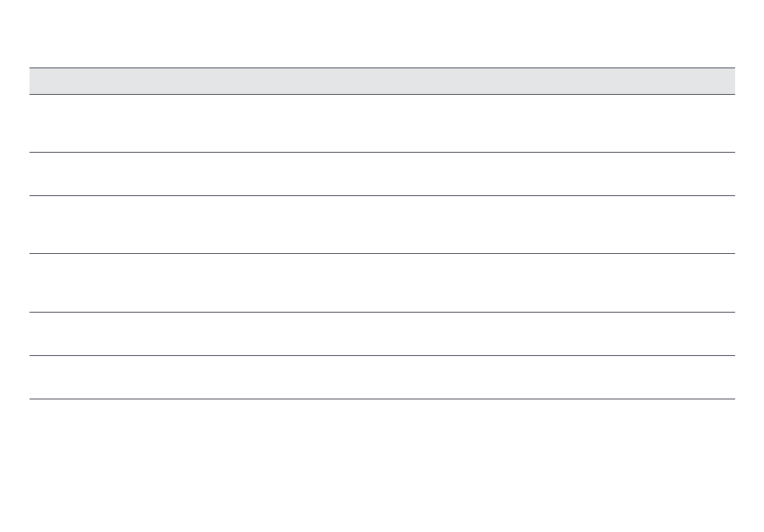Click the divider between third and fourth rows

382,254
